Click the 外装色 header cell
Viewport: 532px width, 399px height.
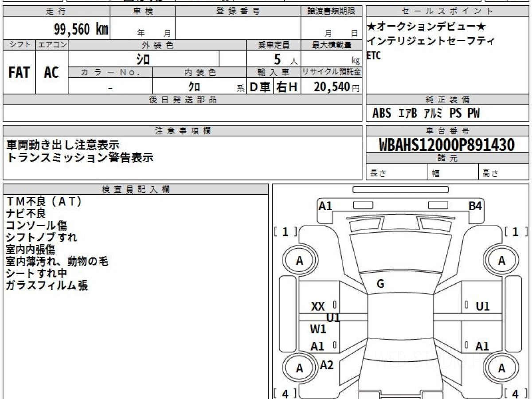pos(157,45)
